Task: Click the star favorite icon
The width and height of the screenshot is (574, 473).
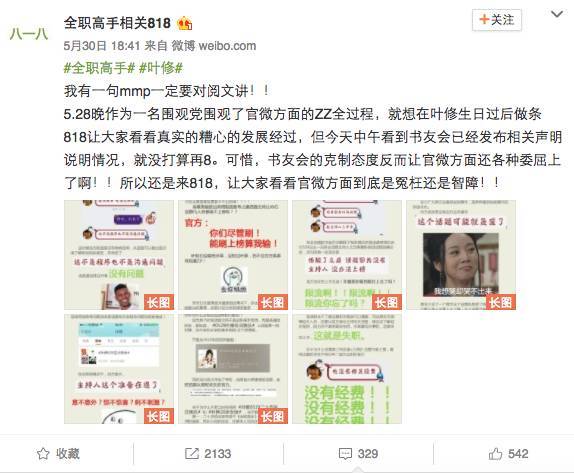Action: point(43,454)
